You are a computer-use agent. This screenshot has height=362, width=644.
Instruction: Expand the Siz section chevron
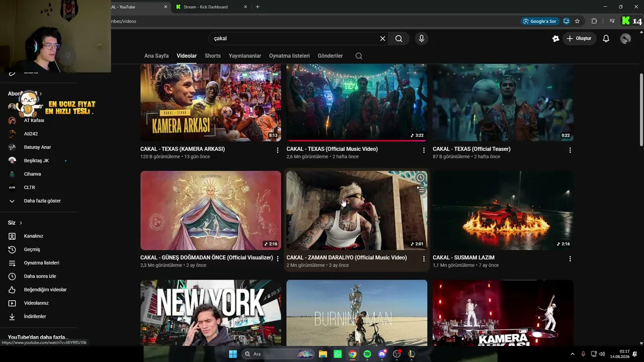point(21,223)
